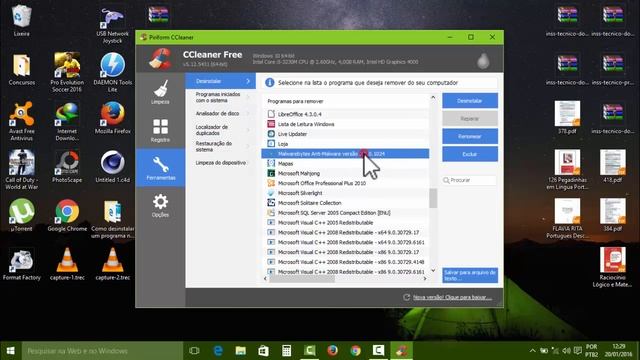The height and width of the screenshot is (360, 640).
Task: Select Microsoft Mahjong in list
Action: click(x=345, y=173)
